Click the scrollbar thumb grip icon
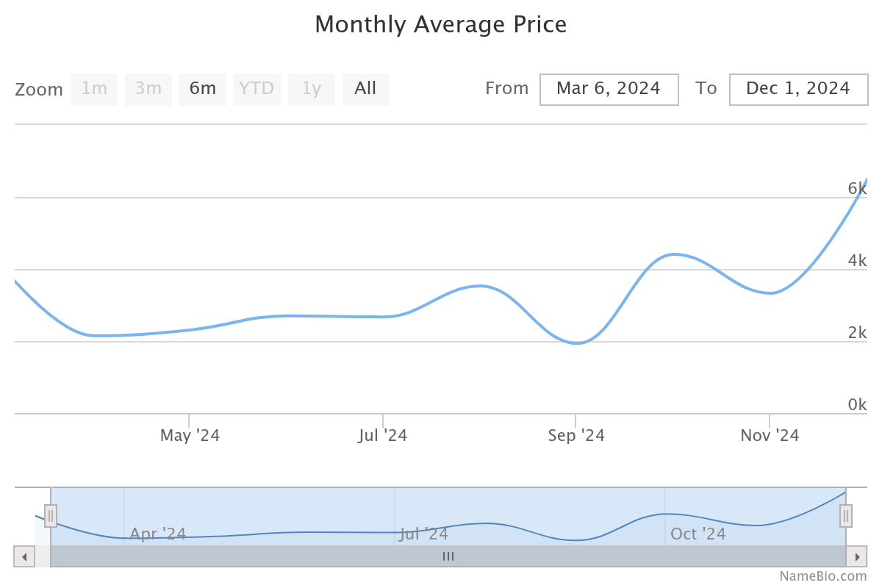This screenshot has width=882, height=588. [448, 556]
